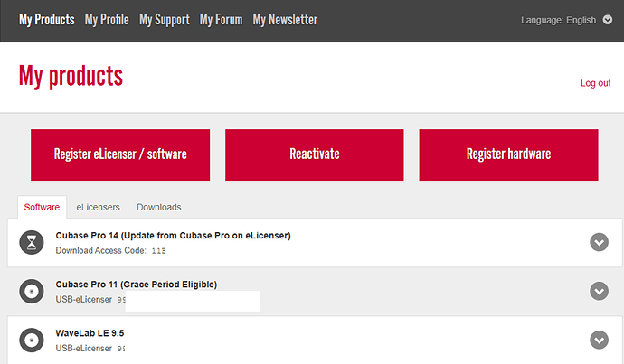The image size is (624, 364).
Task: Switch to the eLicensers tab
Action: (x=98, y=207)
